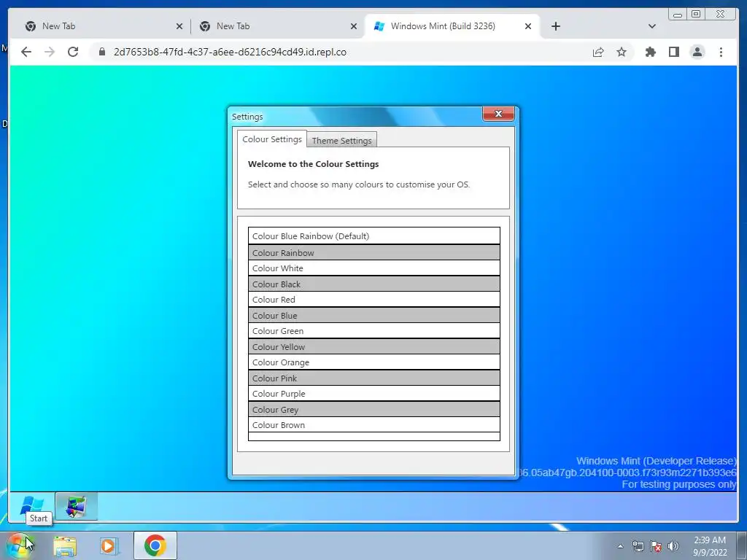Screen dimensions: 747x560
Task: Open Windows Explorer from taskbar
Action: click(x=65, y=546)
